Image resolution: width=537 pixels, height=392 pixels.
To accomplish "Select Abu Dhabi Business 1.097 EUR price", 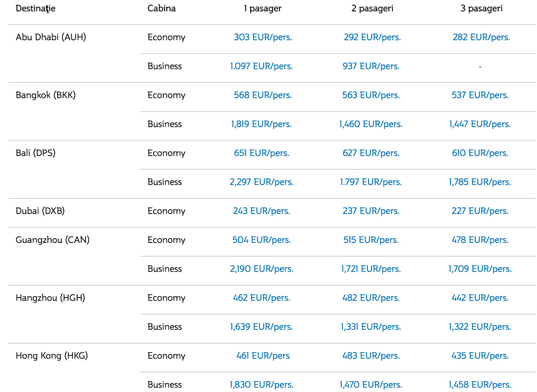I will pyautogui.click(x=262, y=67).
